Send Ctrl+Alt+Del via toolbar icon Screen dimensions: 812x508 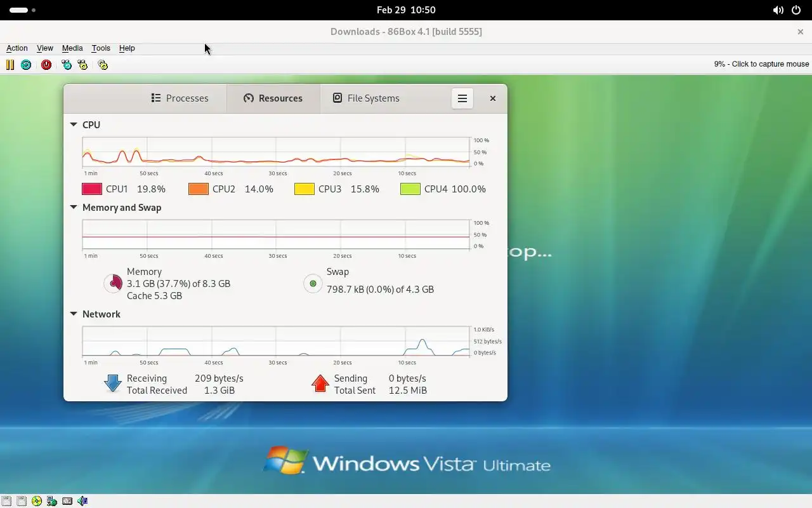[x=67, y=65]
